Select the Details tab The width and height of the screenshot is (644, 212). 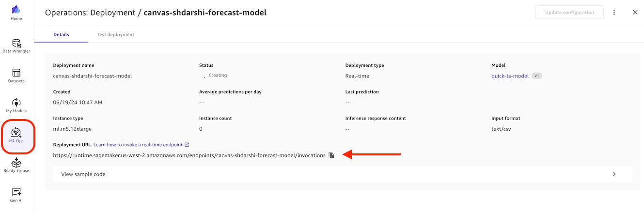[x=61, y=35]
